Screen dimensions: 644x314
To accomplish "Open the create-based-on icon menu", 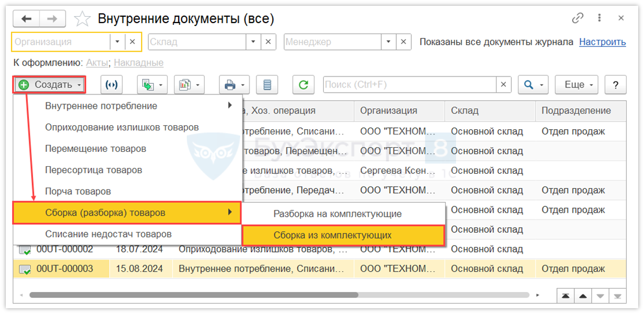I will tap(152, 85).
